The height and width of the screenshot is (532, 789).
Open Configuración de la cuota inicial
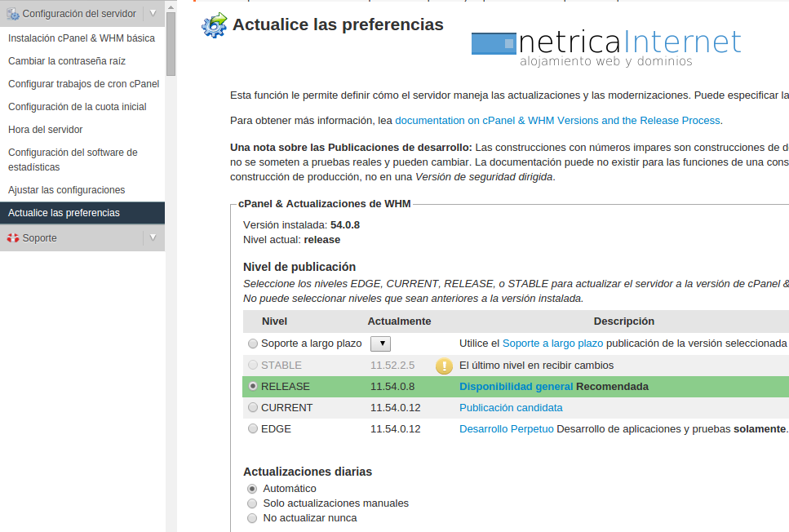pos(77,107)
